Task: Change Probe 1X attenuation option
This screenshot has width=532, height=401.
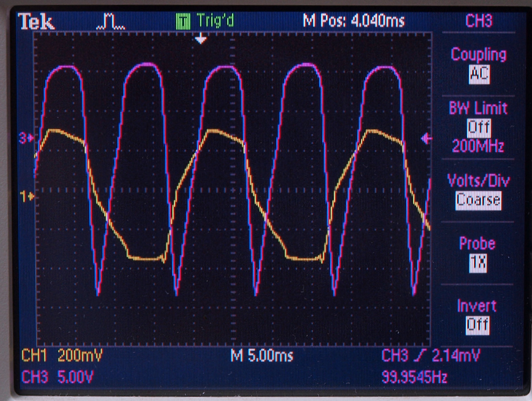Action: coord(477,263)
